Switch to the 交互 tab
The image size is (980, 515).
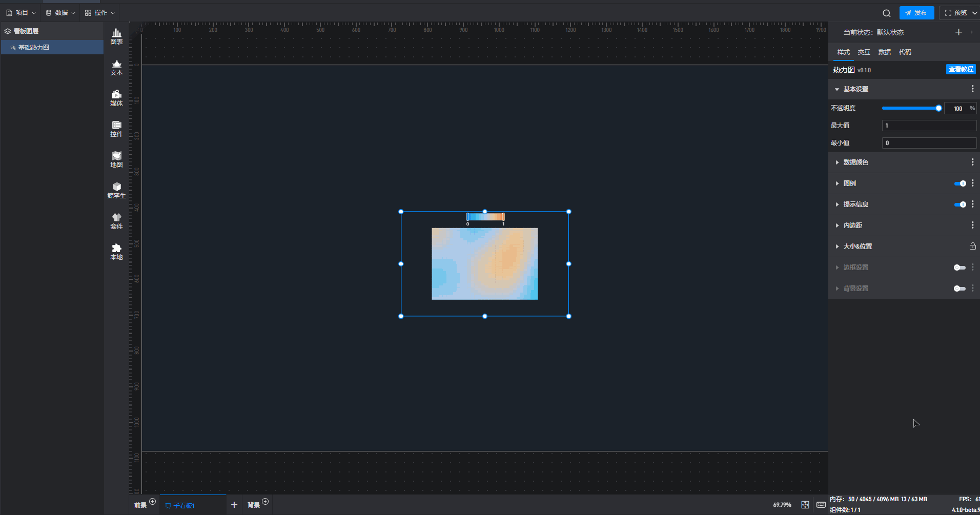coord(864,52)
